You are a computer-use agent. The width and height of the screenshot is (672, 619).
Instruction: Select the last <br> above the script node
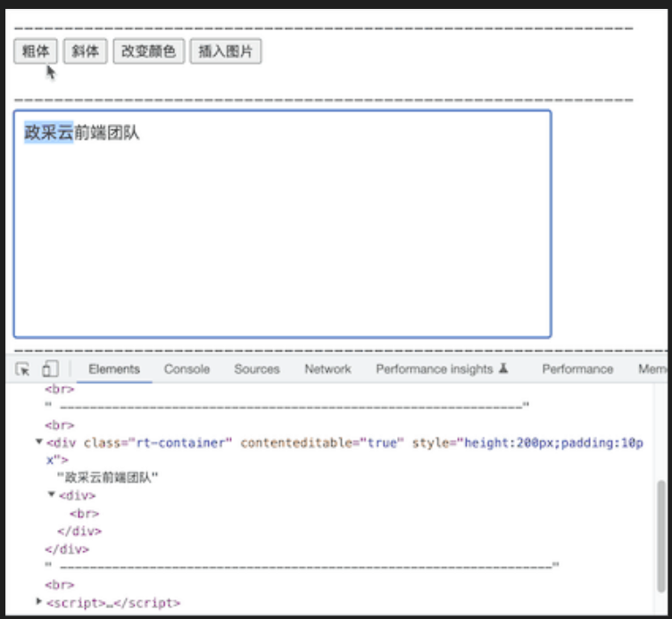(x=60, y=585)
